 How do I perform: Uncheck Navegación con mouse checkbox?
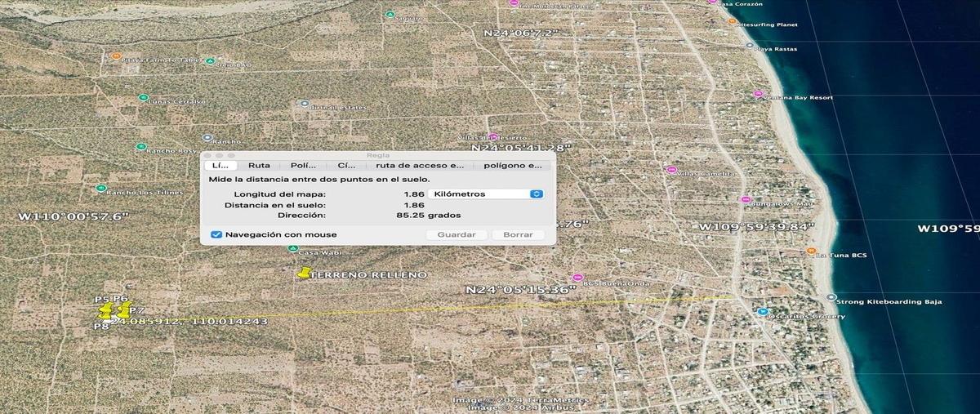[216, 234]
